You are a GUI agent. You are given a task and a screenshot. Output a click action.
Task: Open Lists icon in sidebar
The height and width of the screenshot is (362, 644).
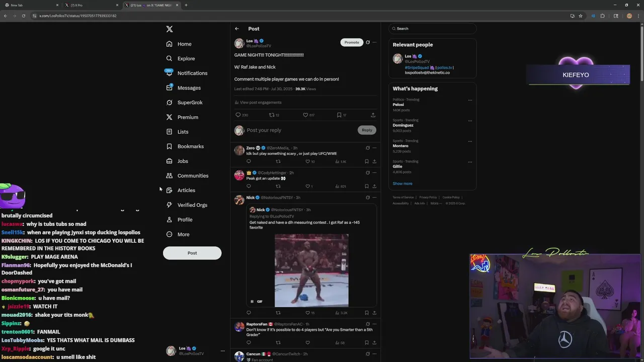[x=169, y=132]
